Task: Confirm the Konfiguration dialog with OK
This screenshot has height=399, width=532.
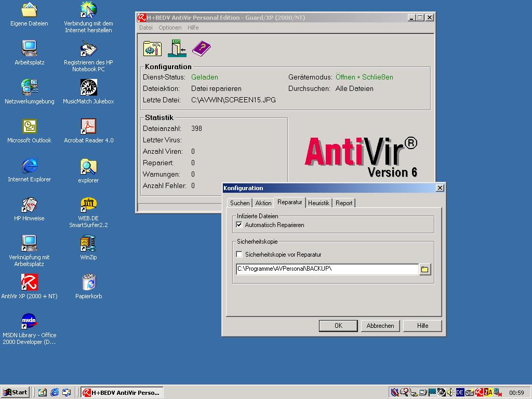Action: pos(338,326)
